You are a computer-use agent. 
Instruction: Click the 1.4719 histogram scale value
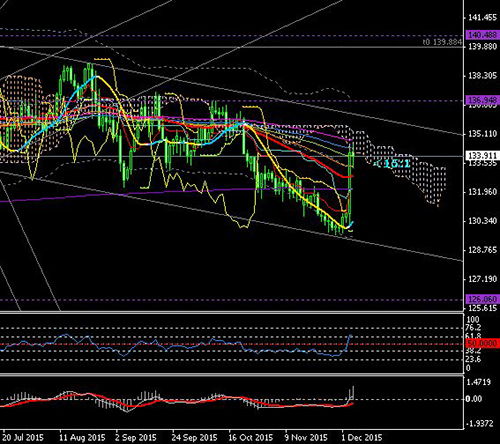[479, 382]
